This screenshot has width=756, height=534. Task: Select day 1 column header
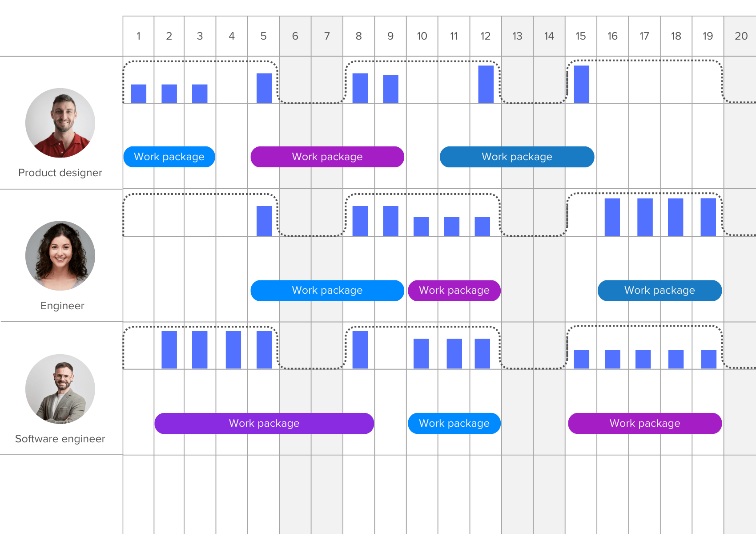[138, 36]
